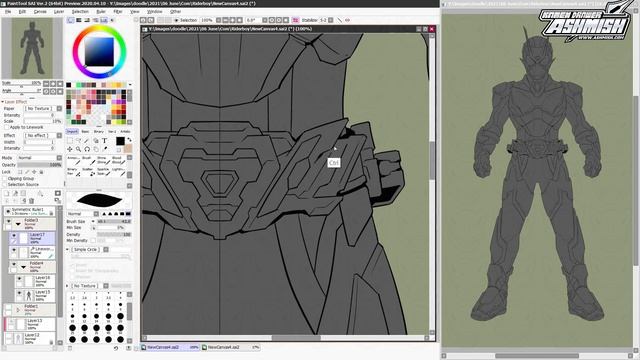640x360 pixels.
Task: Click the redo arrow in top toolbar
Action: [x=151, y=20]
